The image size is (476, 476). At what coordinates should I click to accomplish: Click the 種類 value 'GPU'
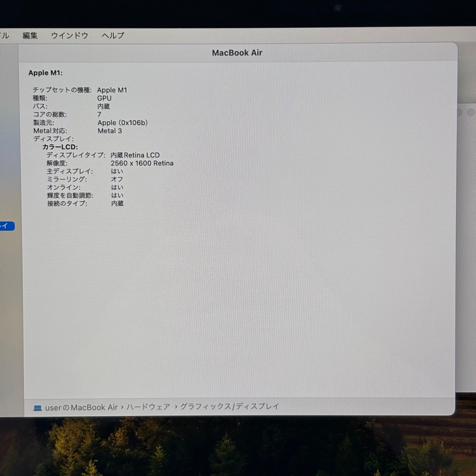coord(104,98)
